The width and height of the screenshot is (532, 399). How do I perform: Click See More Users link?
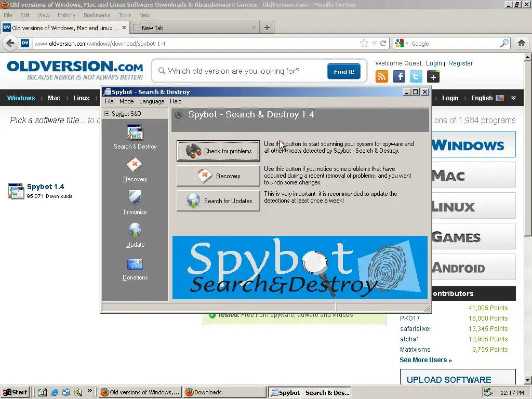425,360
